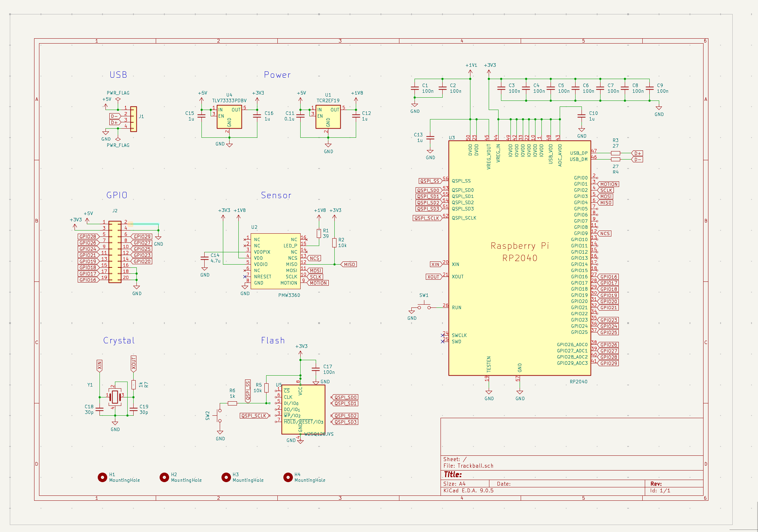Select the H1 MountingHole symbol

click(102, 477)
